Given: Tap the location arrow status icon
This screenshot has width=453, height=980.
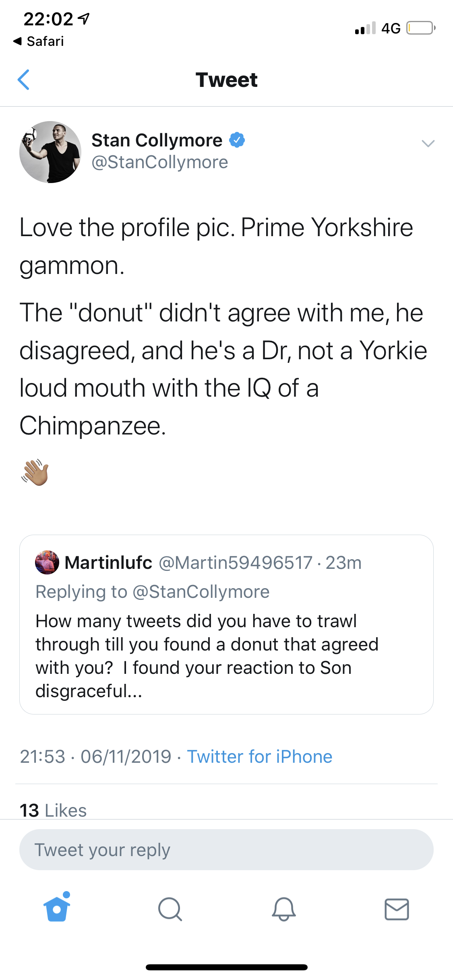Looking at the screenshot, I should click(84, 19).
